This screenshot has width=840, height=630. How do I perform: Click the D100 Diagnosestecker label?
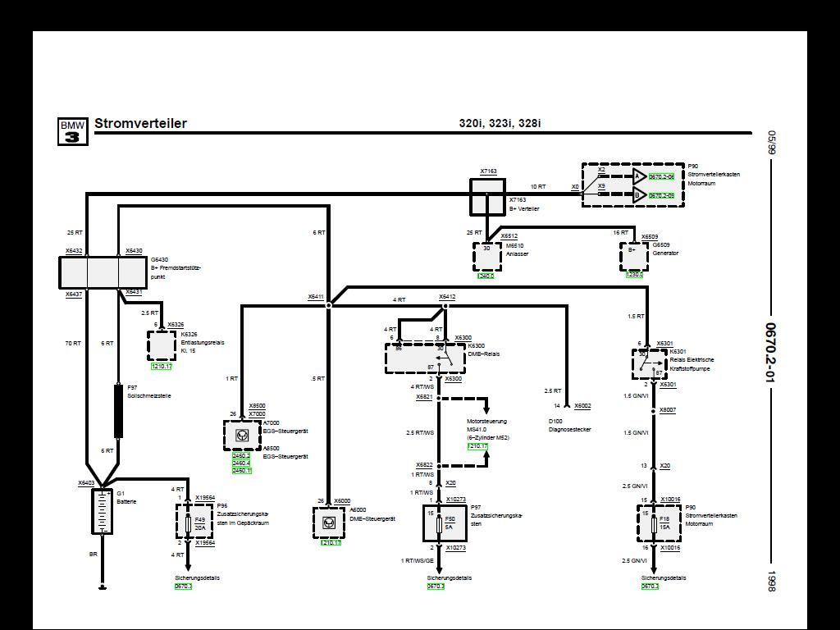569,426
